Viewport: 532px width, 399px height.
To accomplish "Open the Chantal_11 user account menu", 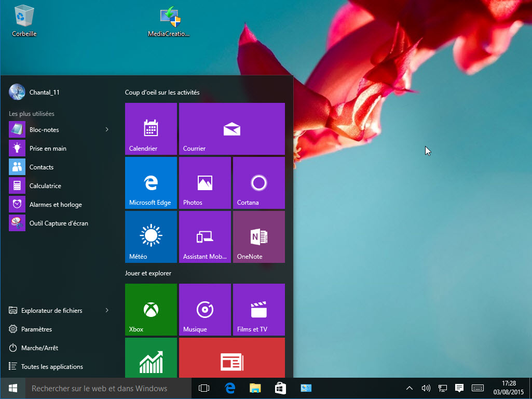I will pos(34,92).
